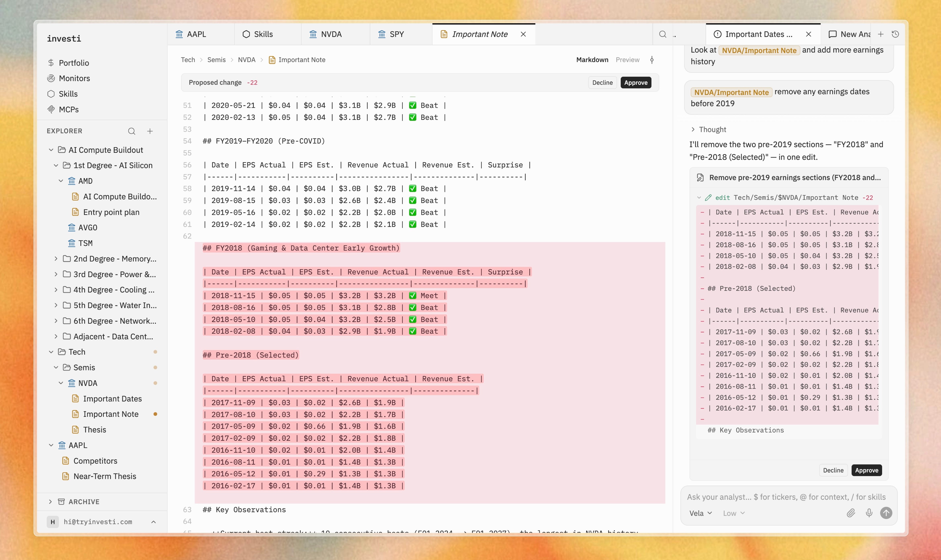This screenshot has width=941, height=560.
Task: Open the Competitors note
Action: (95, 461)
